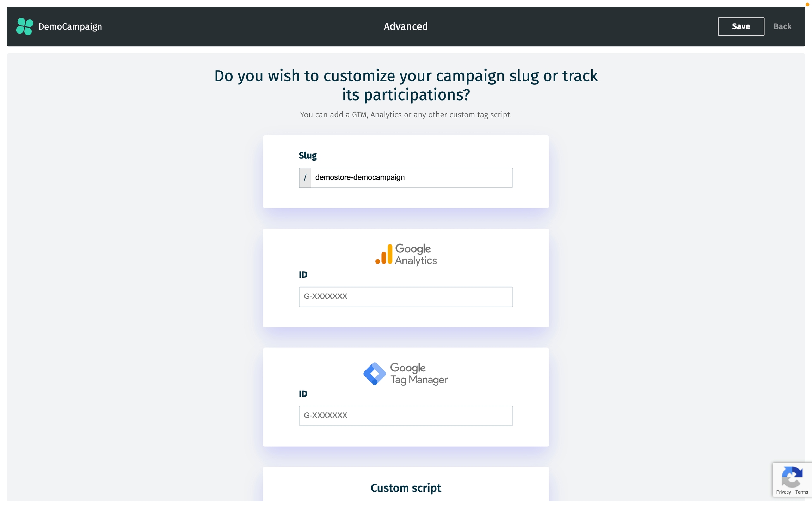
Task: Focus the Google Analytics ID field
Action: [406, 297]
